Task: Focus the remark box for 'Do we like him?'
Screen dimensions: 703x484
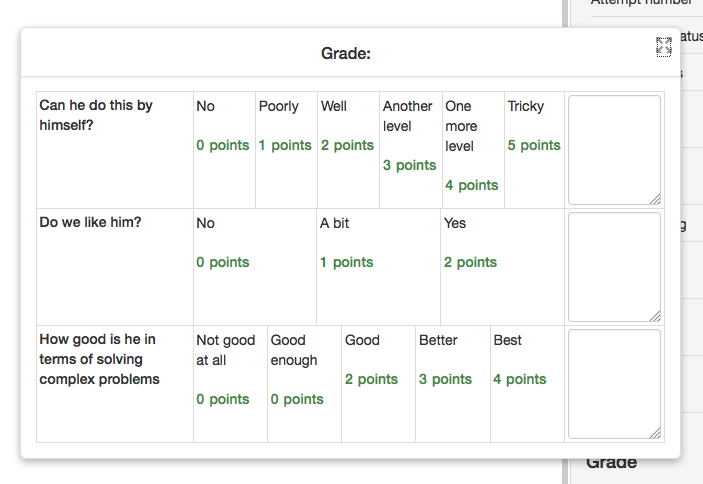Action: point(614,267)
